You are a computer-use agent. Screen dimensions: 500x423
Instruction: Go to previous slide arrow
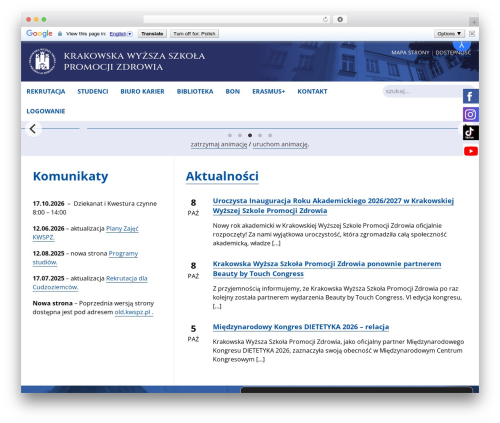click(33, 129)
